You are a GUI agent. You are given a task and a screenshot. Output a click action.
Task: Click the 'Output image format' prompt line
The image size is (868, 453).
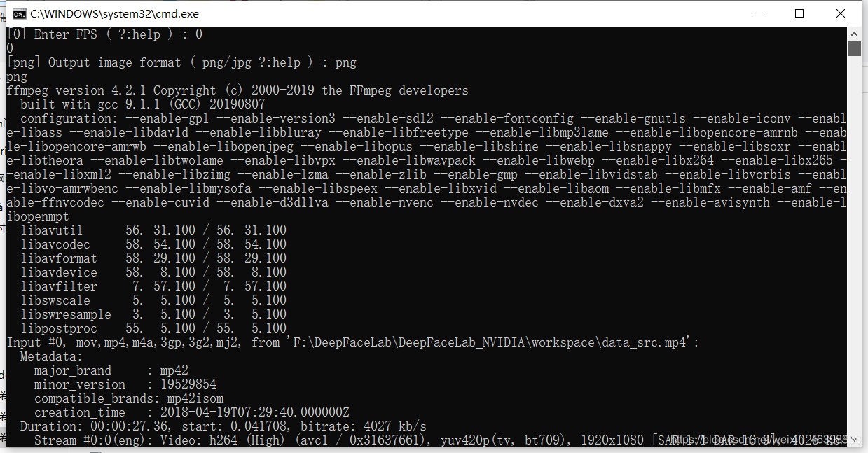click(x=181, y=62)
